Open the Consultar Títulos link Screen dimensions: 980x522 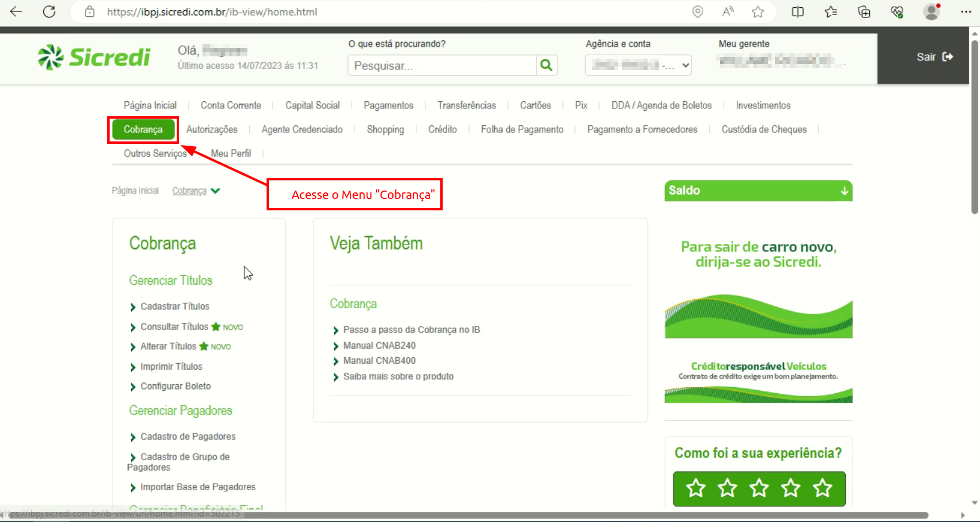pos(174,327)
